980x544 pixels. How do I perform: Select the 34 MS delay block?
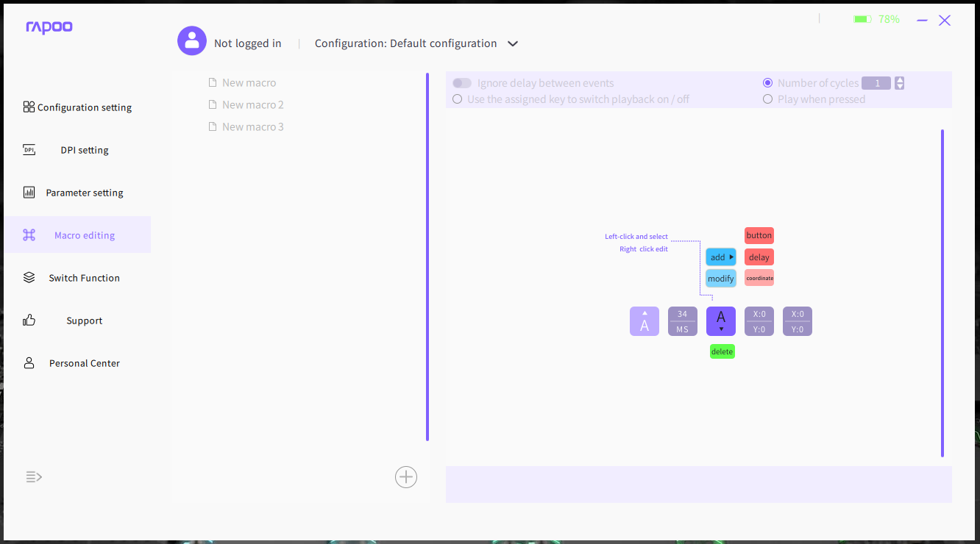point(683,321)
